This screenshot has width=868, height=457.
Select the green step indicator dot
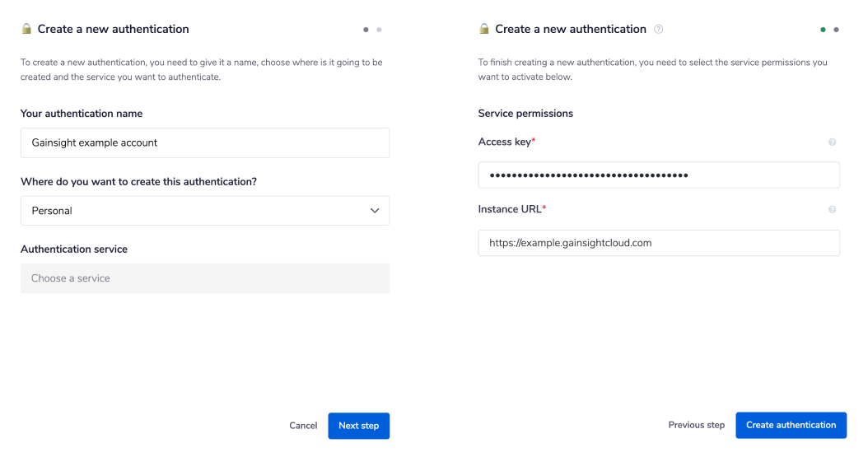click(x=823, y=30)
